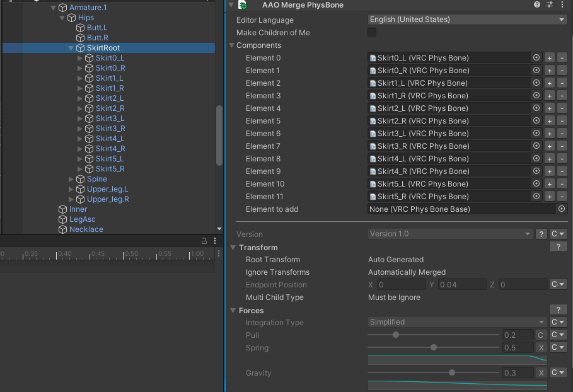Open the component three-dot context menu
Screen dimensions: 573x392
pos(562,4)
